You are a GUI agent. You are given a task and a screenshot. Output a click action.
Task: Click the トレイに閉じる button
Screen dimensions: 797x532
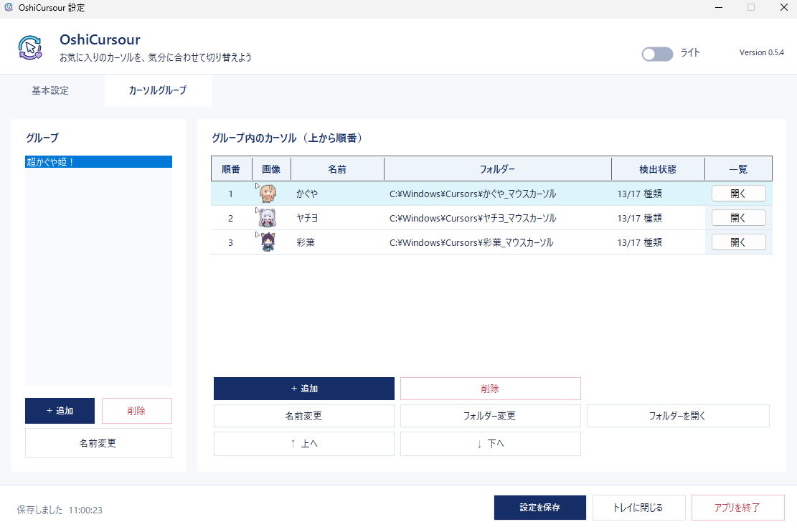639,508
